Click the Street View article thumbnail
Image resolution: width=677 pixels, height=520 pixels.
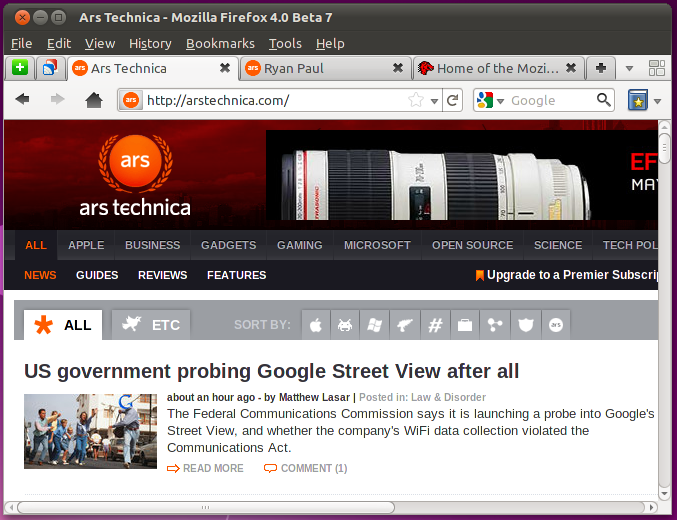click(90, 431)
